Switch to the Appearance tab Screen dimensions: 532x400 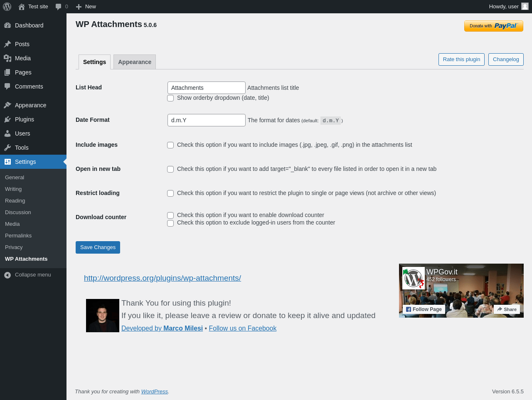(x=135, y=62)
